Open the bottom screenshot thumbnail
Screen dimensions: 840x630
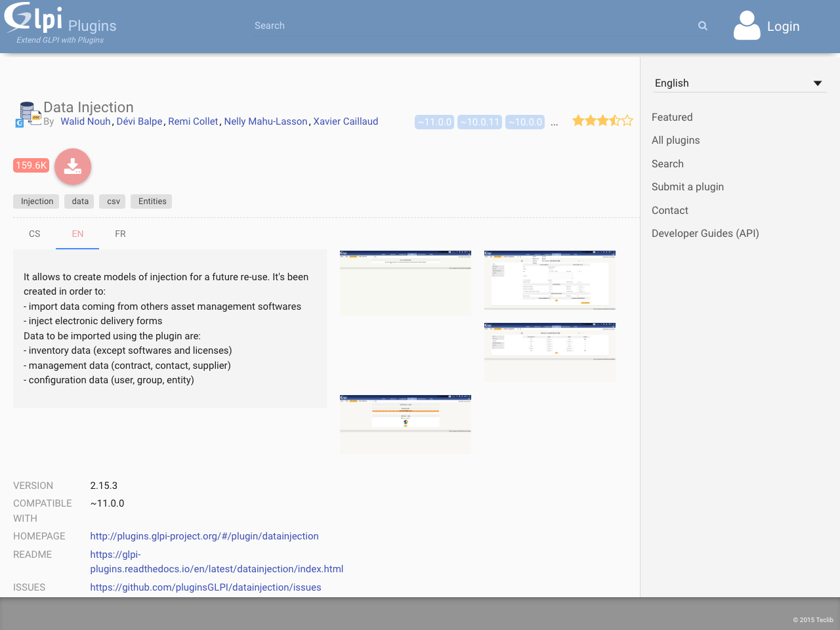405,424
